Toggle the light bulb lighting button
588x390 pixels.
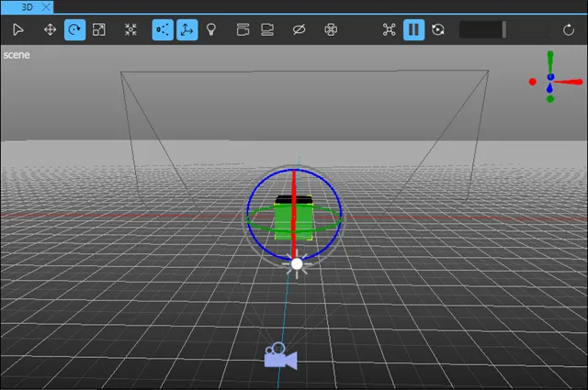click(210, 29)
